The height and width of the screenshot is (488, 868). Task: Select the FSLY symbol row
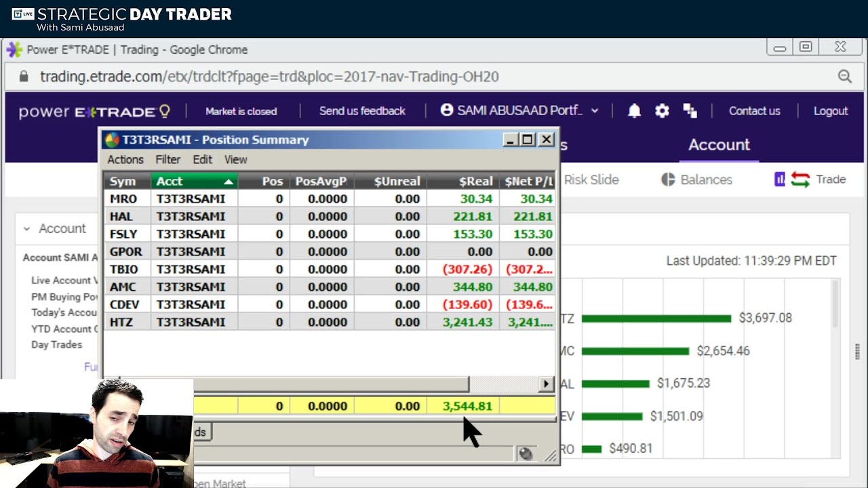pyautogui.click(x=330, y=234)
